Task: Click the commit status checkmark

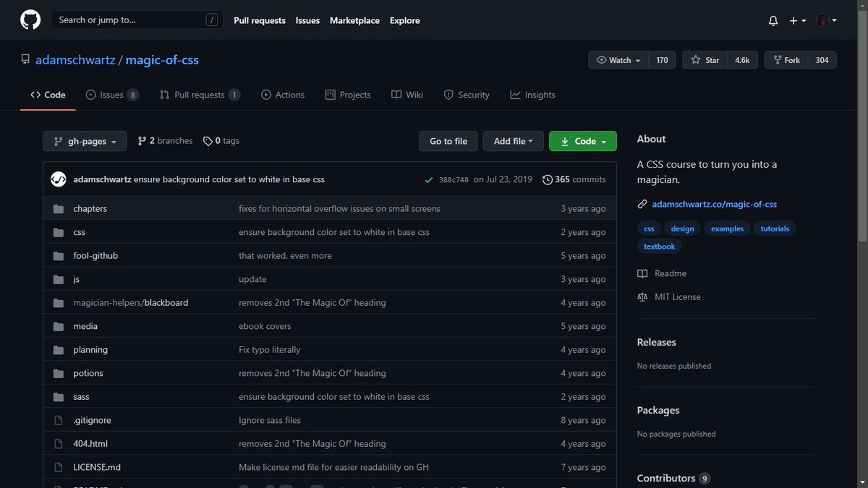Action: [x=429, y=179]
